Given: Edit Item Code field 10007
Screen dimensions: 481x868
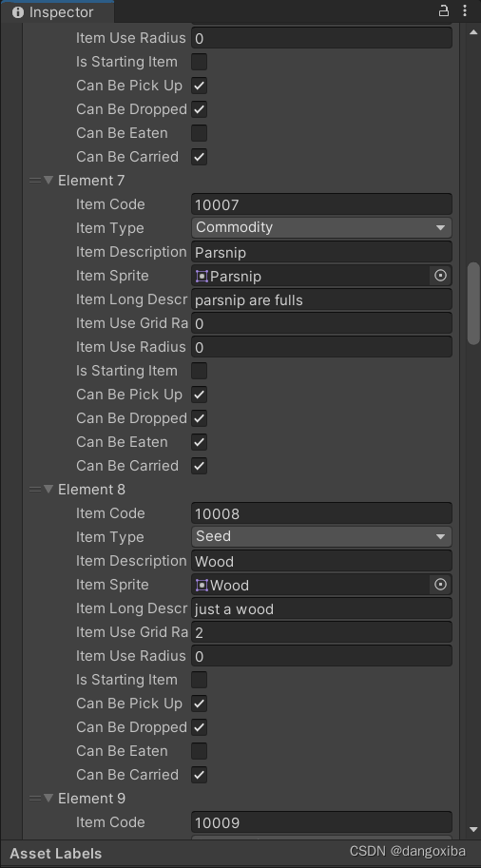Looking at the screenshot, I should coord(321,204).
